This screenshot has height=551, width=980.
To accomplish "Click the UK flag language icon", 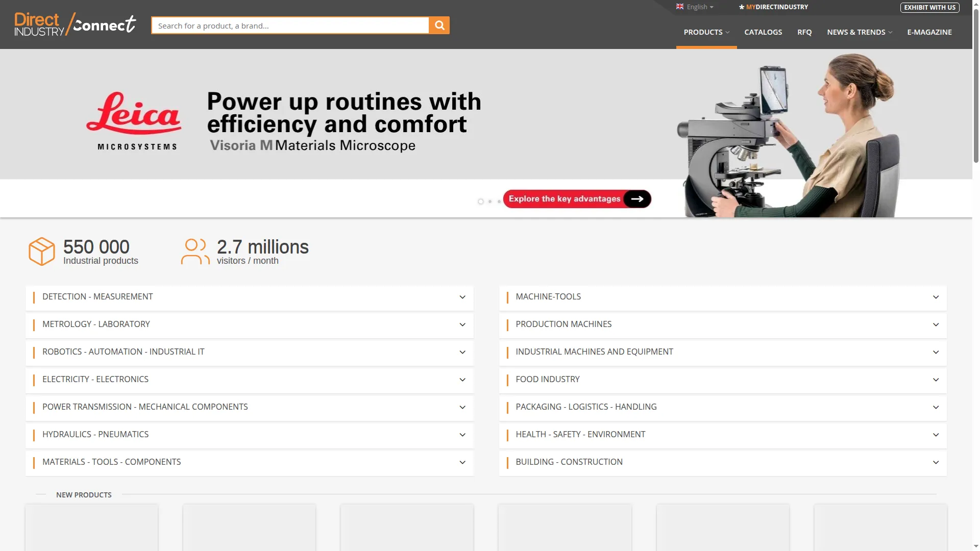I will [x=680, y=7].
